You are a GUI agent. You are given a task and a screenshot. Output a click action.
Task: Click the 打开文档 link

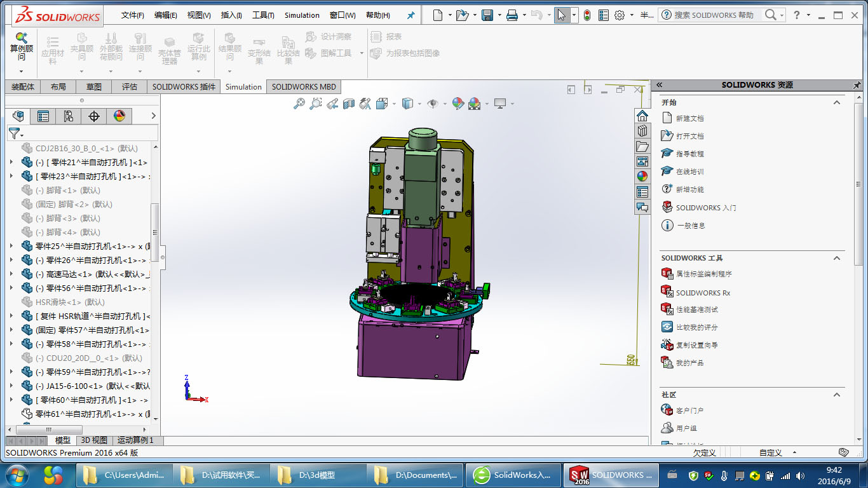point(689,136)
